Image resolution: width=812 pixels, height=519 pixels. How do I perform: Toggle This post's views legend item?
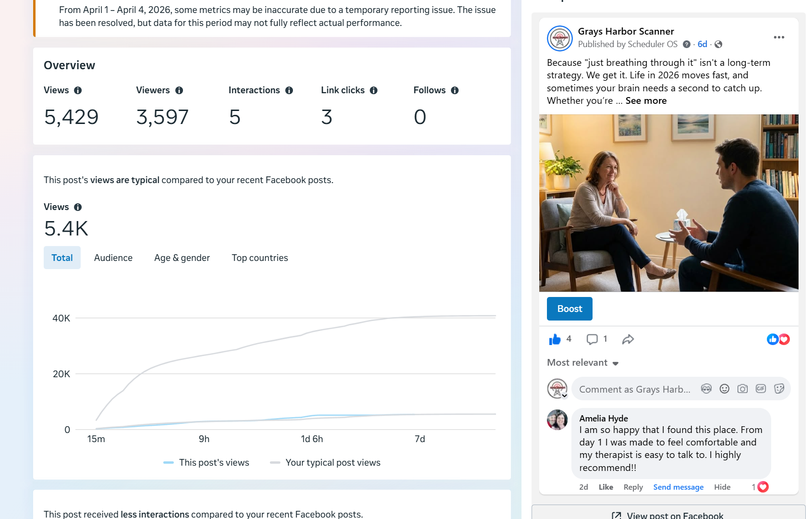206,463
